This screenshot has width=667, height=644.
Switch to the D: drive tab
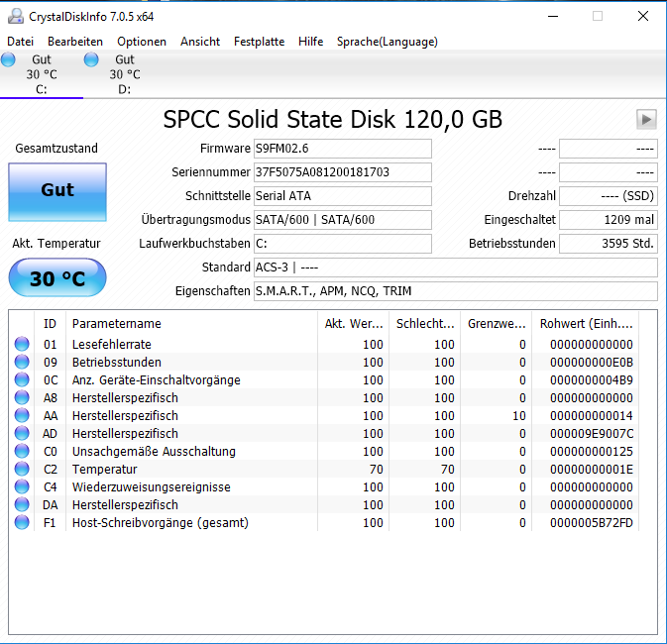tap(125, 74)
